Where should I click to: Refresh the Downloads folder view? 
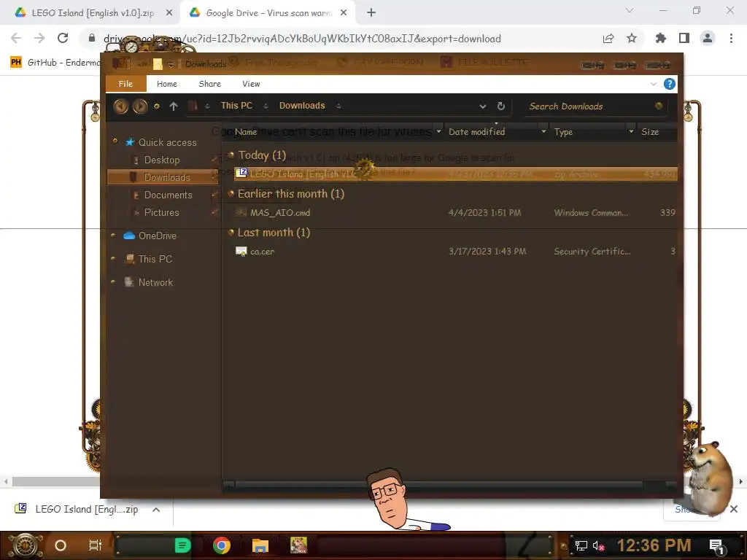pyautogui.click(x=500, y=106)
